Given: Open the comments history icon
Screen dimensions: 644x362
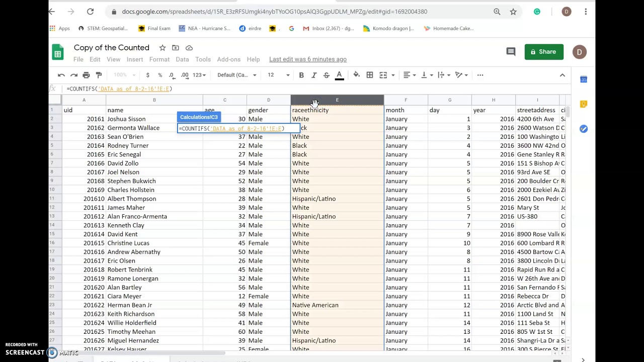Looking at the screenshot, I should (511, 52).
